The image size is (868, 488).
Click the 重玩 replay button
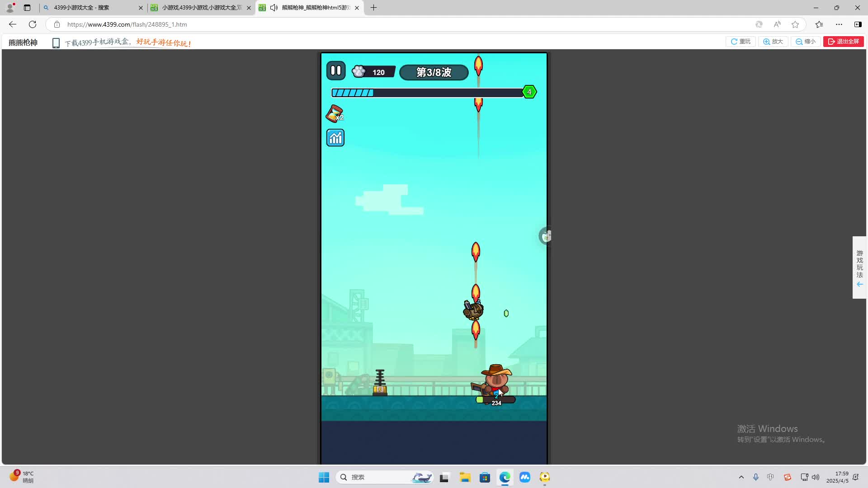pos(741,42)
